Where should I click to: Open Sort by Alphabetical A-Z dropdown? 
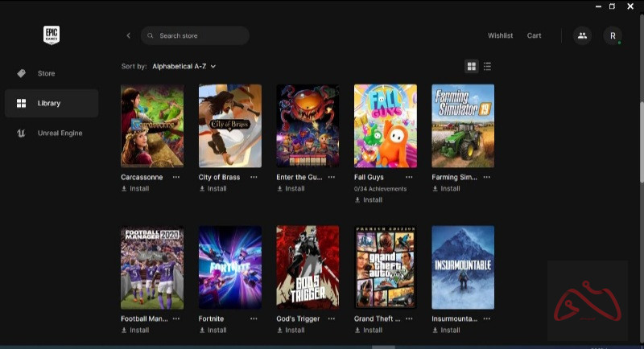(184, 66)
